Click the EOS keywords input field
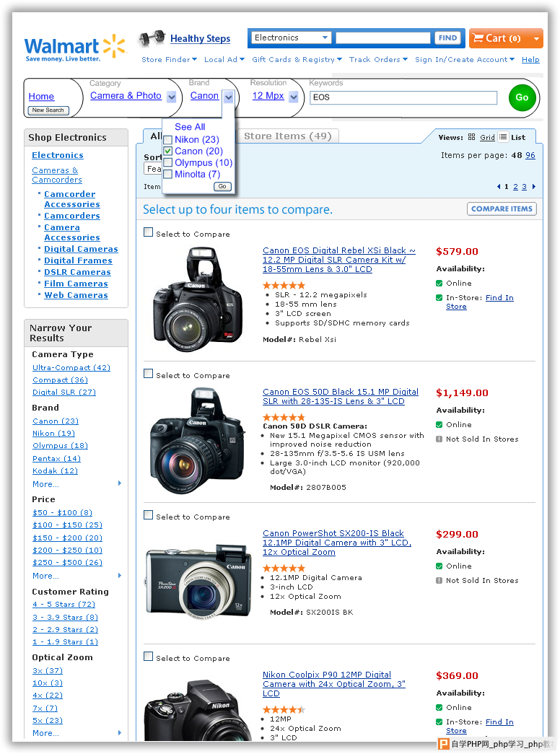The width and height of the screenshot is (560, 754). [x=403, y=97]
